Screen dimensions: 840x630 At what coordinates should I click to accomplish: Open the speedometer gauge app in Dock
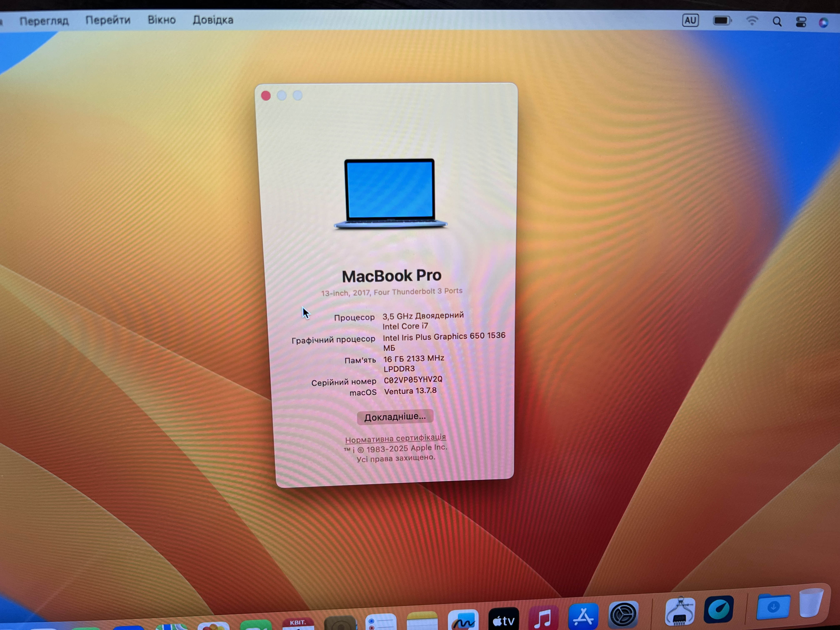coord(718,609)
